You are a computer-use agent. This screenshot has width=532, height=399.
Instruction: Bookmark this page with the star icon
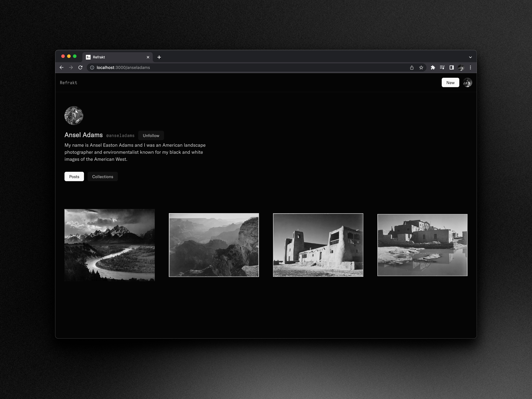pyautogui.click(x=421, y=68)
